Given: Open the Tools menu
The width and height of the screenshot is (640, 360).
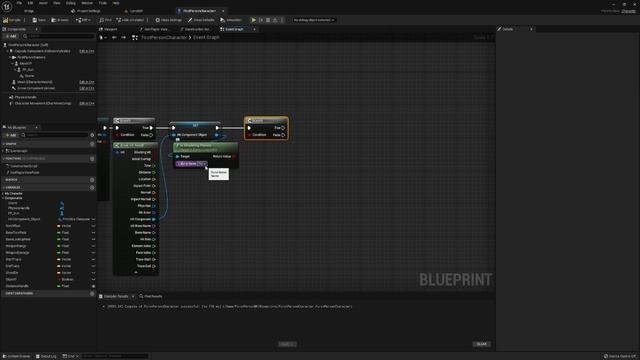Looking at the screenshot, I should pyautogui.click(x=102, y=3).
